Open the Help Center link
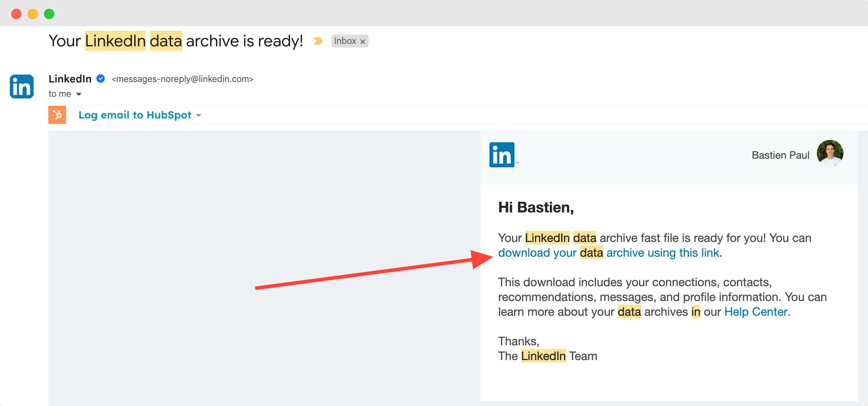 pyautogui.click(x=756, y=312)
